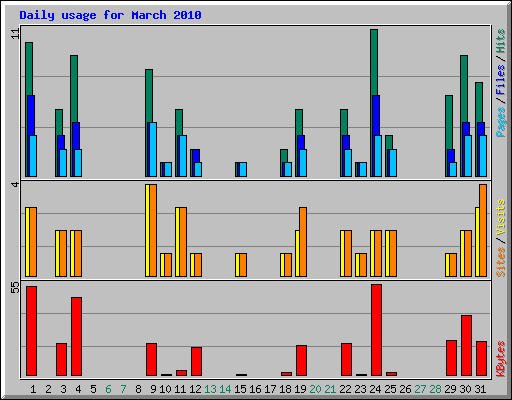
Task: Click green weekend day label 27
Action: point(420,389)
